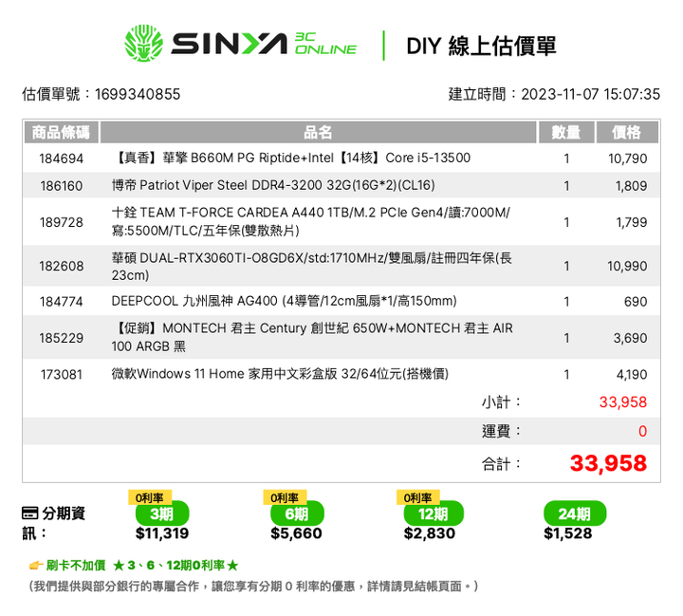Click the 0利率 tag above 12期

click(x=417, y=497)
